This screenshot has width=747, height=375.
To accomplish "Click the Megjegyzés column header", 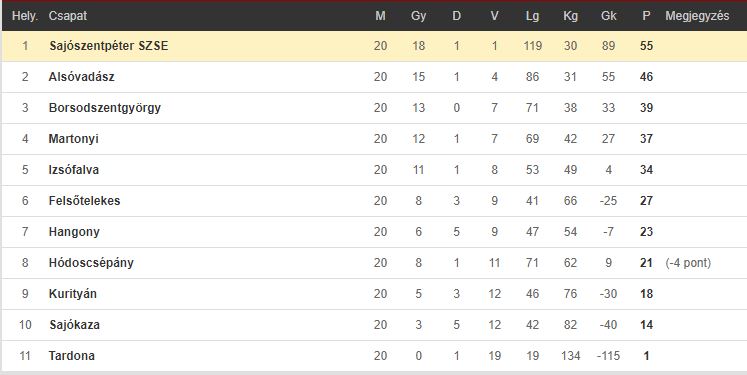I will pos(697,16).
